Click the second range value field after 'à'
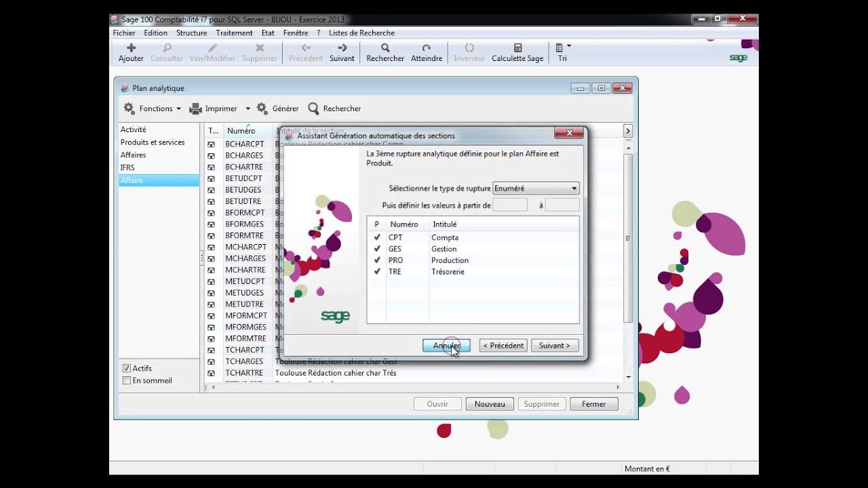This screenshot has width=868, height=488. (x=562, y=205)
